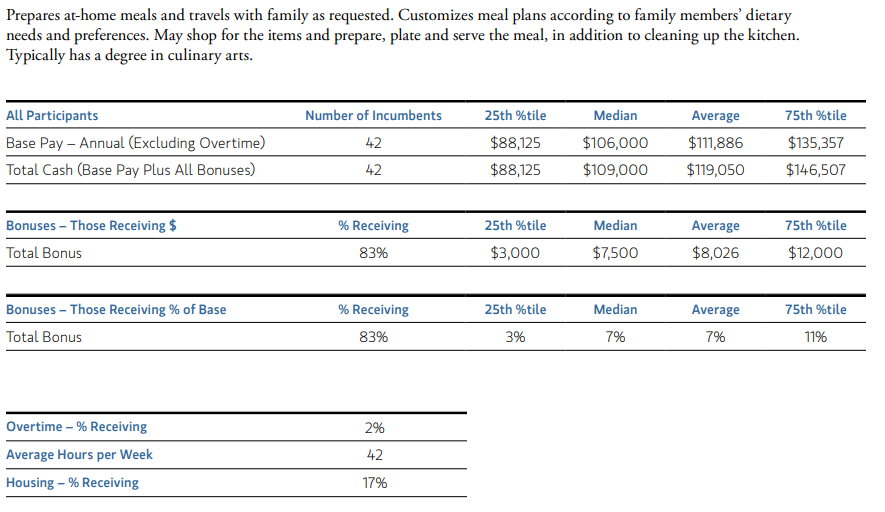Click the All Participants table header

coord(52,116)
